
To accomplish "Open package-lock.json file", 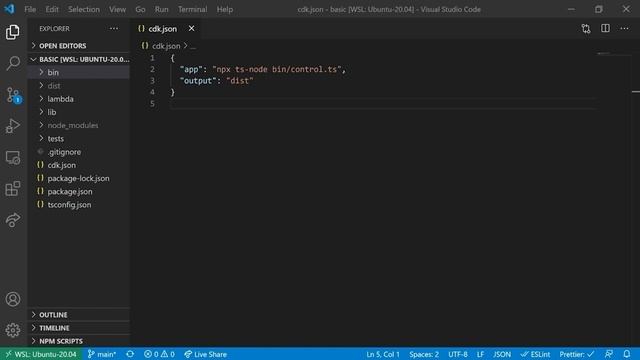I will [x=79, y=178].
